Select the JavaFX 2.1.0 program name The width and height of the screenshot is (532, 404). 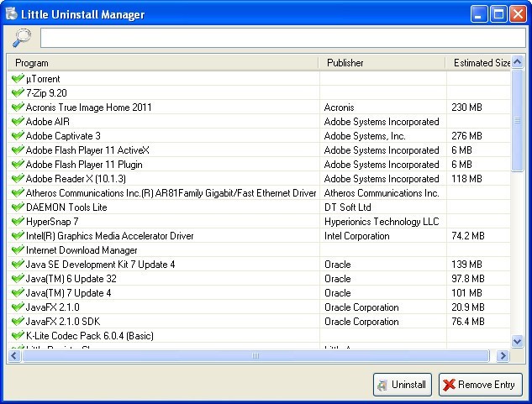point(53,307)
